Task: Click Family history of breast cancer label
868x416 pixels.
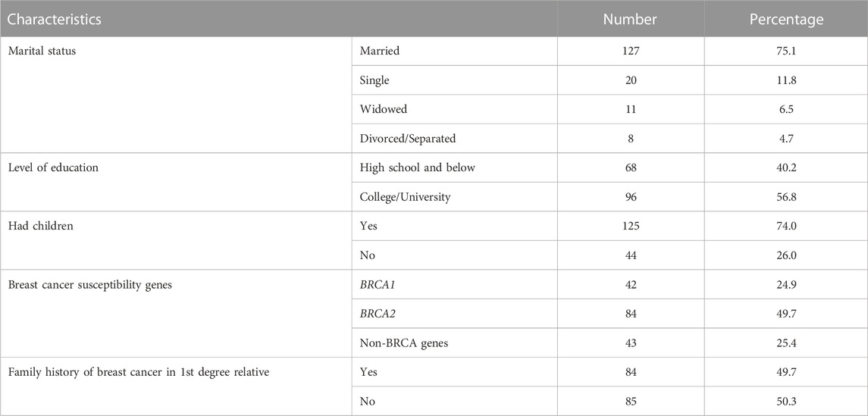Action: [x=139, y=372]
